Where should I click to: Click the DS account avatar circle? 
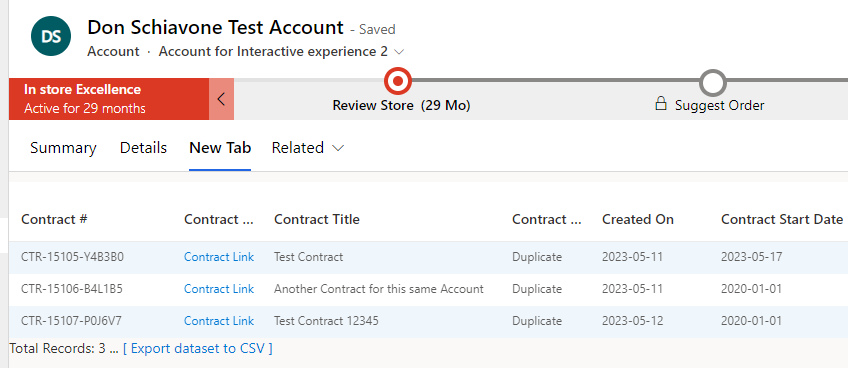51,36
